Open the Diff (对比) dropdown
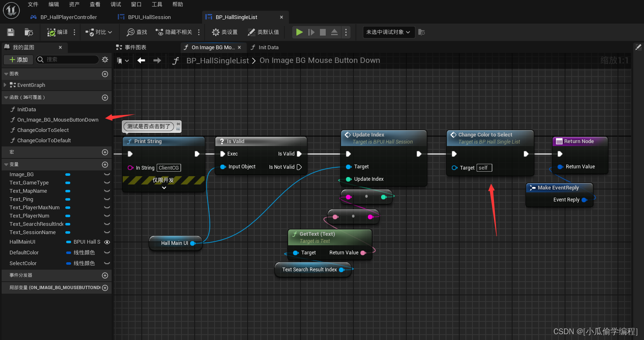Image resolution: width=644 pixels, height=340 pixels. (99, 32)
